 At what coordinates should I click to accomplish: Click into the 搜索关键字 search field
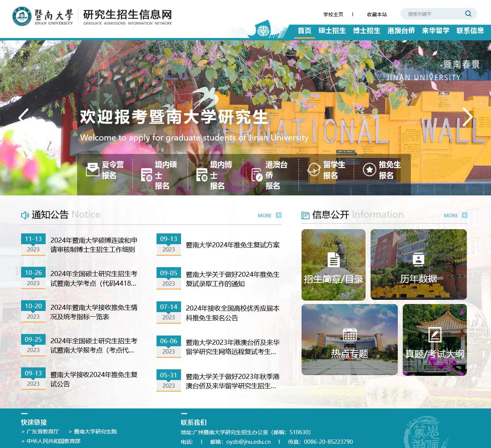point(433,14)
